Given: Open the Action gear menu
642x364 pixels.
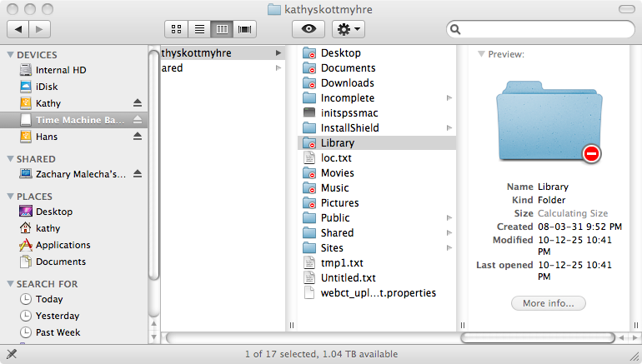Looking at the screenshot, I should click(x=348, y=29).
